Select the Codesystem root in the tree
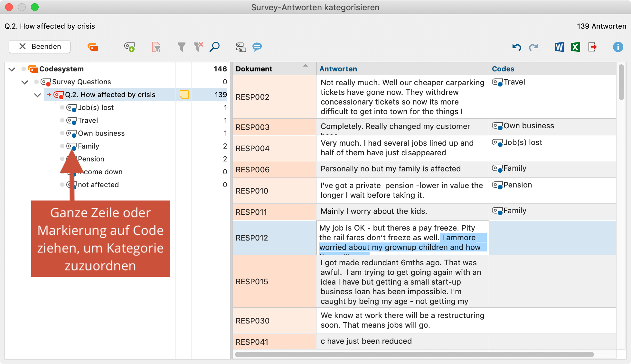This screenshot has width=631, height=364. (x=61, y=69)
